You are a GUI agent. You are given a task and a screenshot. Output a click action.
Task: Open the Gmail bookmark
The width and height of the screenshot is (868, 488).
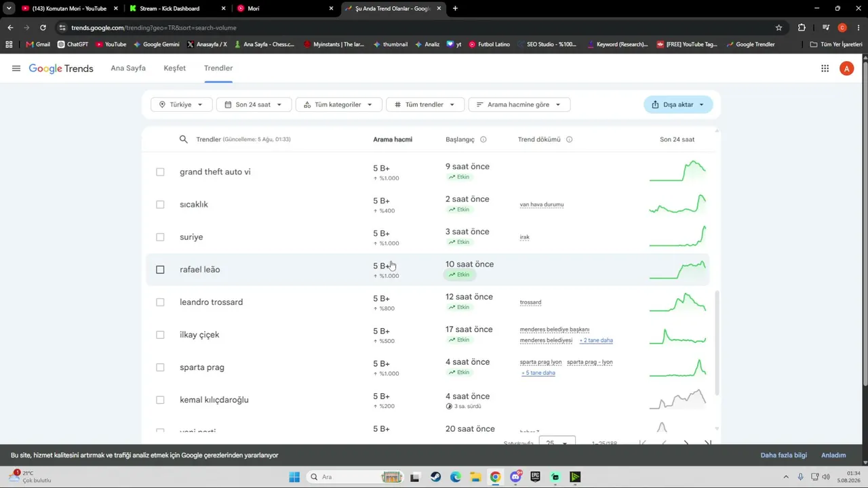[38, 44]
